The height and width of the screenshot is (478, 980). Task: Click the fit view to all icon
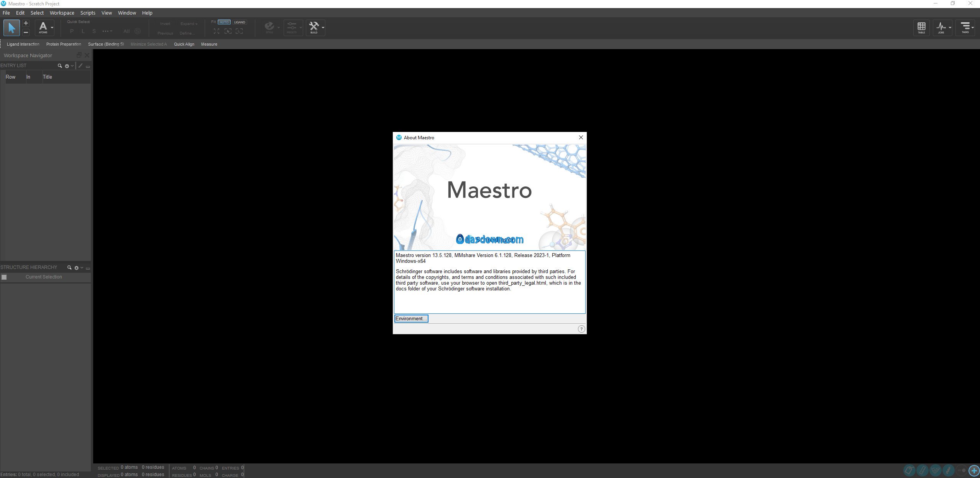(217, 31)
